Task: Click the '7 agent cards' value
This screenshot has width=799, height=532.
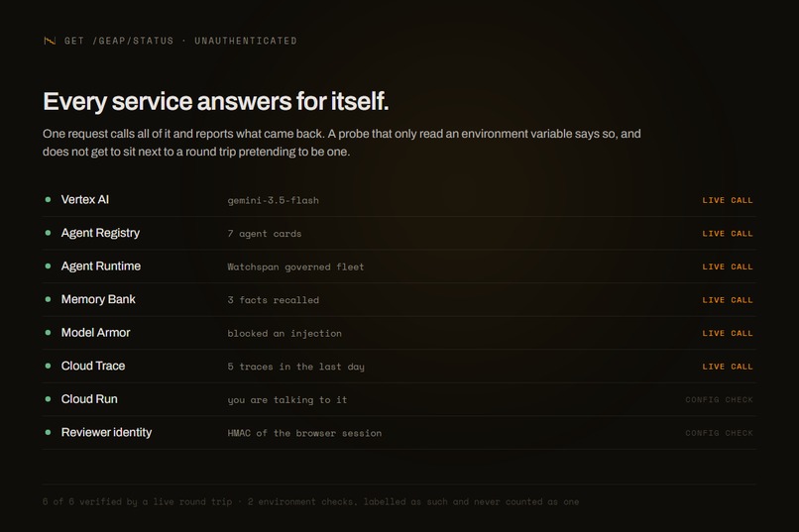Action: 265,234
